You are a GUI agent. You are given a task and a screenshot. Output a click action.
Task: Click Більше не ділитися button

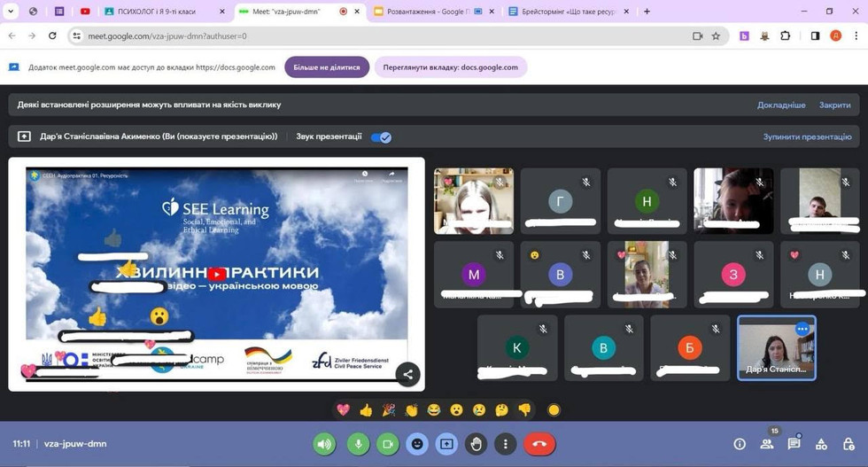click(x=327, y=67)
